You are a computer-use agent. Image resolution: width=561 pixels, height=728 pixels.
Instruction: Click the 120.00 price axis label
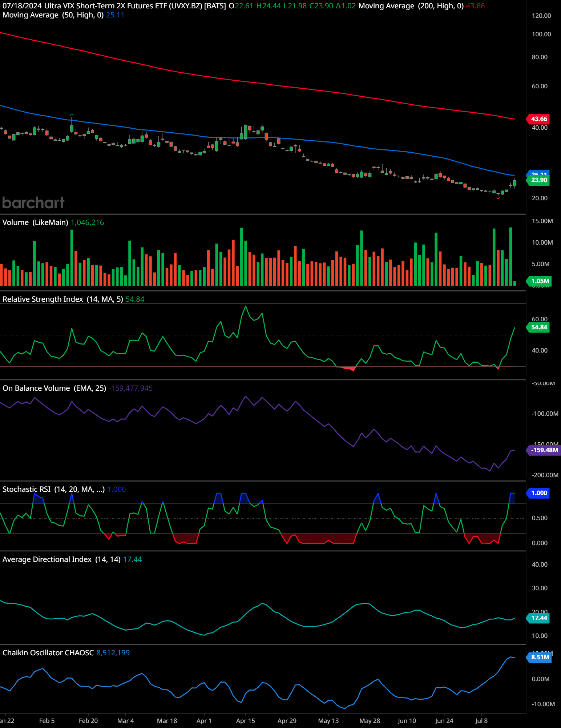[x=541, y=16]
